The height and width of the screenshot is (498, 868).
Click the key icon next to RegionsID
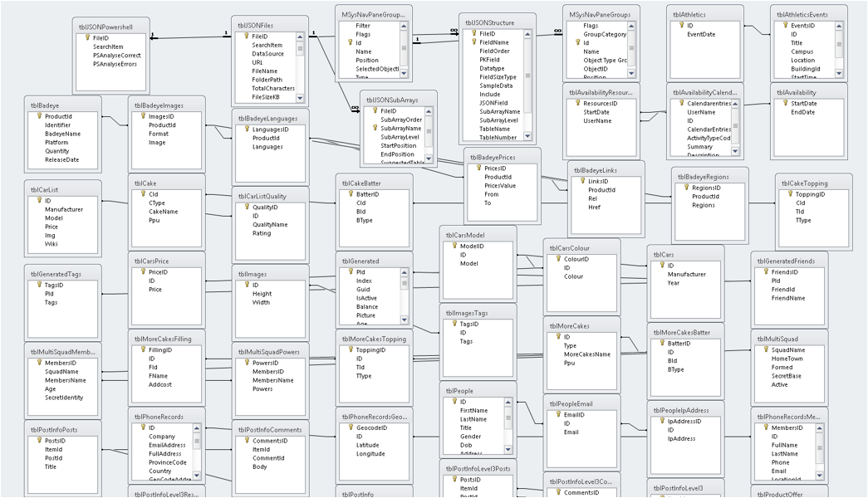(686, 188)
